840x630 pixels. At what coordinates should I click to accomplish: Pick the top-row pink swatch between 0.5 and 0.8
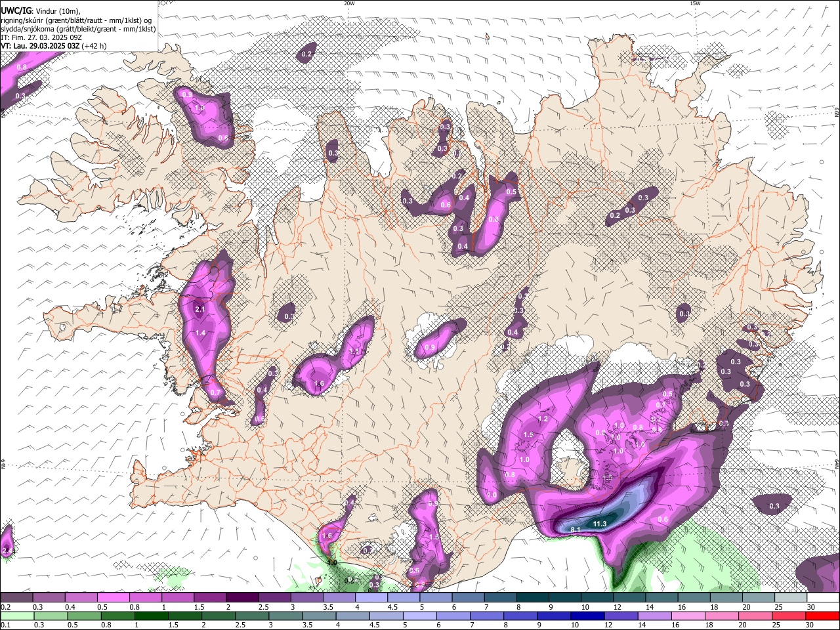click(113, 598)
